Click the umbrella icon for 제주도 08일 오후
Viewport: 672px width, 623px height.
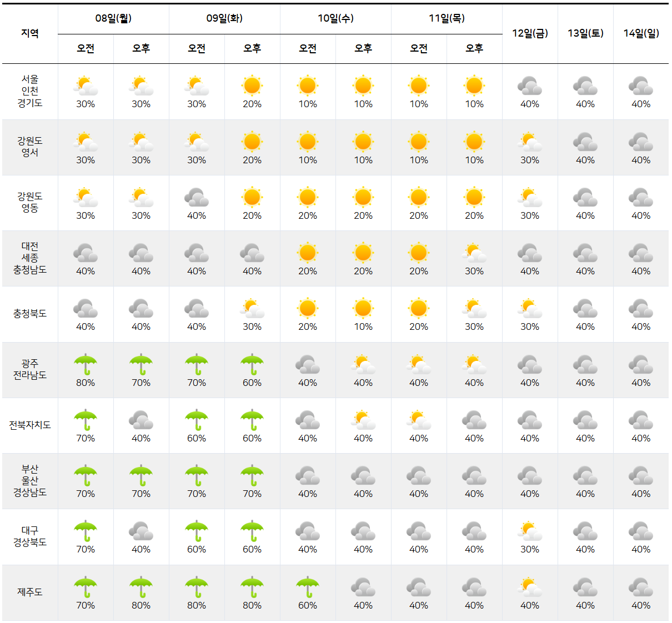pos(141,587)
